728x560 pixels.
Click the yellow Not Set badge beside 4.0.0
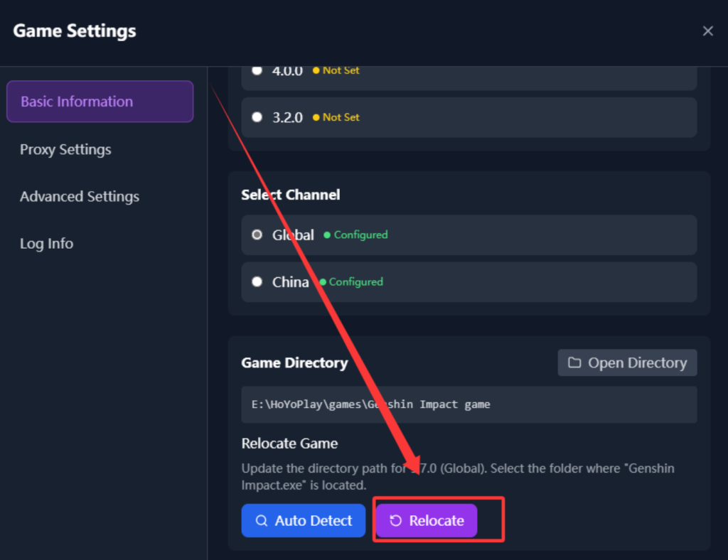336,70
